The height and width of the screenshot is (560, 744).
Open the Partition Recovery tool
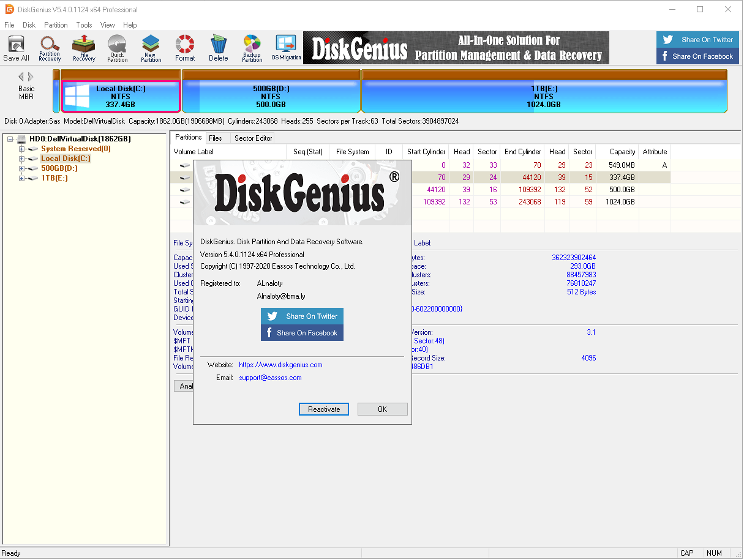(x=50, y=48)
